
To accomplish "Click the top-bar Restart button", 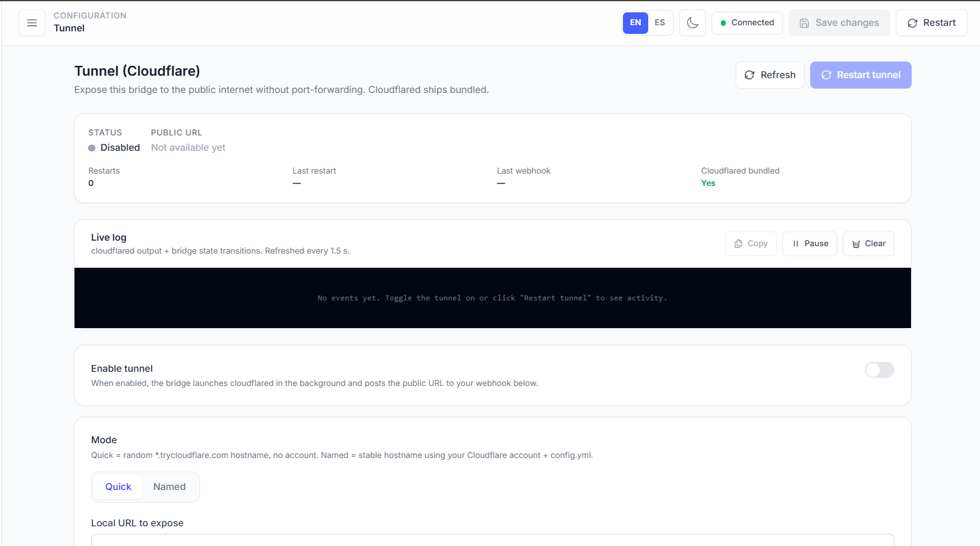I will pos(931,23).
